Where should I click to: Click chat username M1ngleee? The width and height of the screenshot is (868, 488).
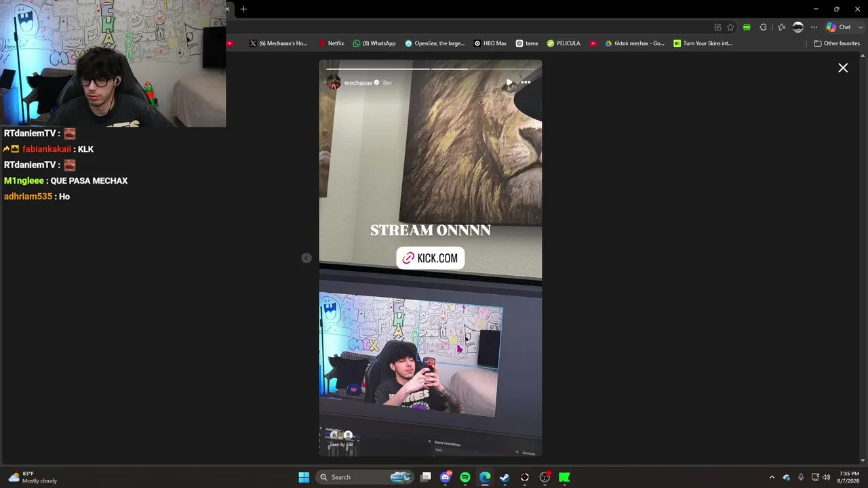[x=24, y=181]
